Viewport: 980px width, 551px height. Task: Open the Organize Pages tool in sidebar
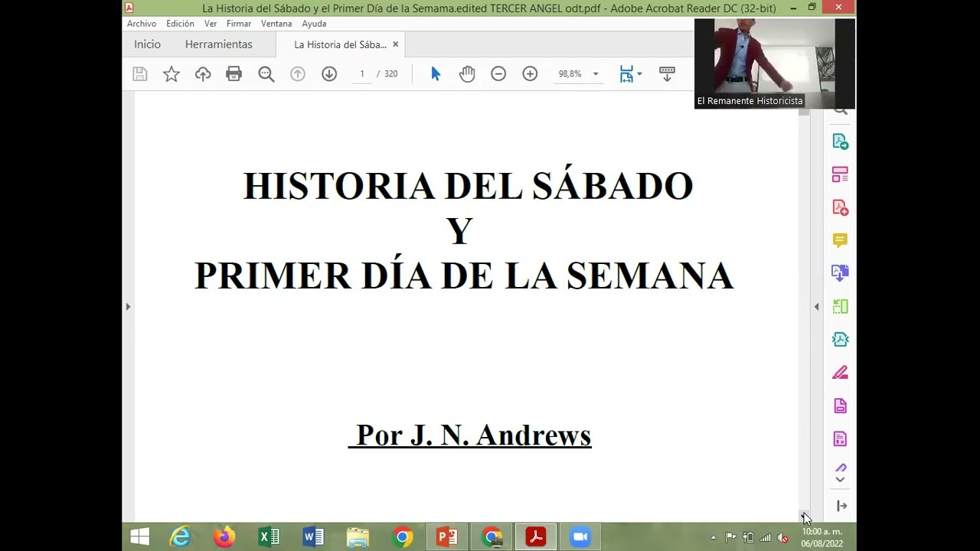click(840, 174)
